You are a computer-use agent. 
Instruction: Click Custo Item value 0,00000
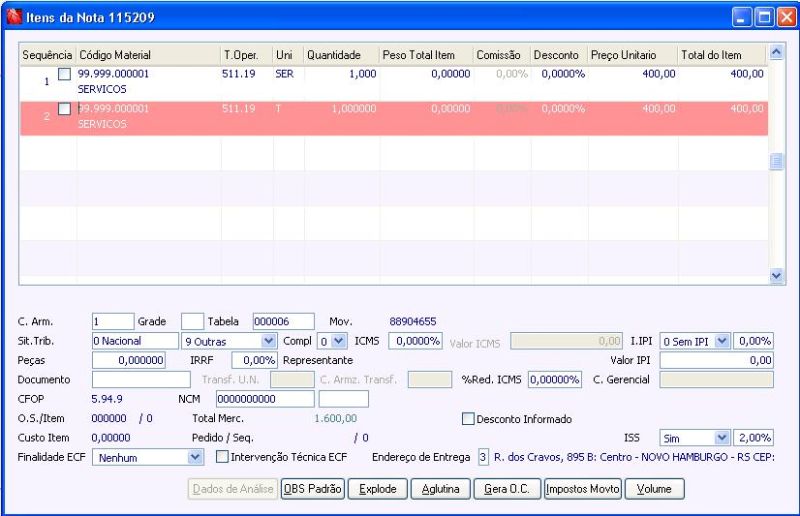[111, 438]
